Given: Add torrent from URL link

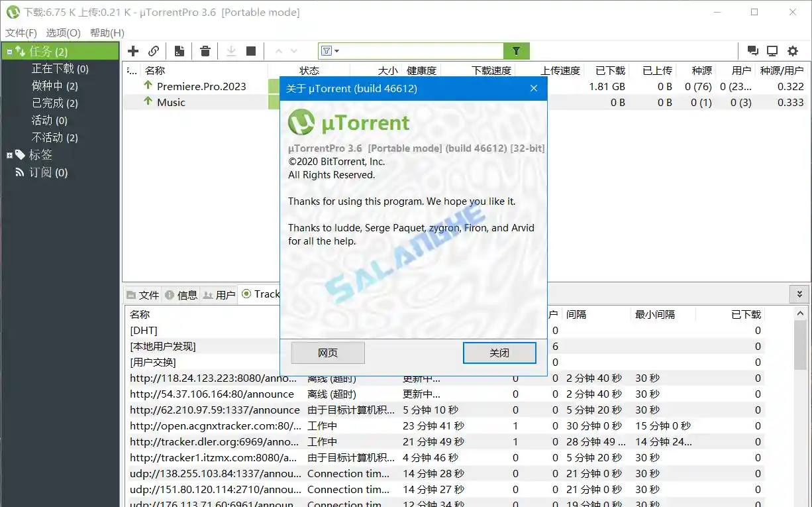Looking at the screenshot, I should (x=154, y=50).
